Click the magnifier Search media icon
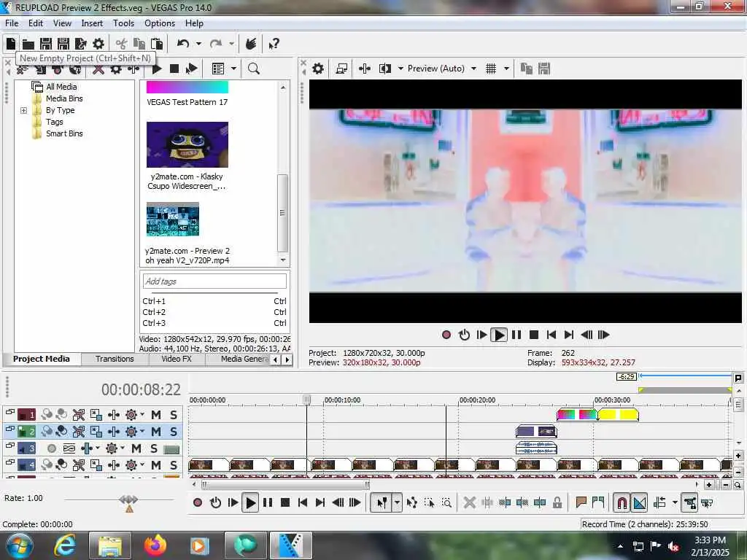The height and width of the screenshot is (560, 747). (254, 69)
